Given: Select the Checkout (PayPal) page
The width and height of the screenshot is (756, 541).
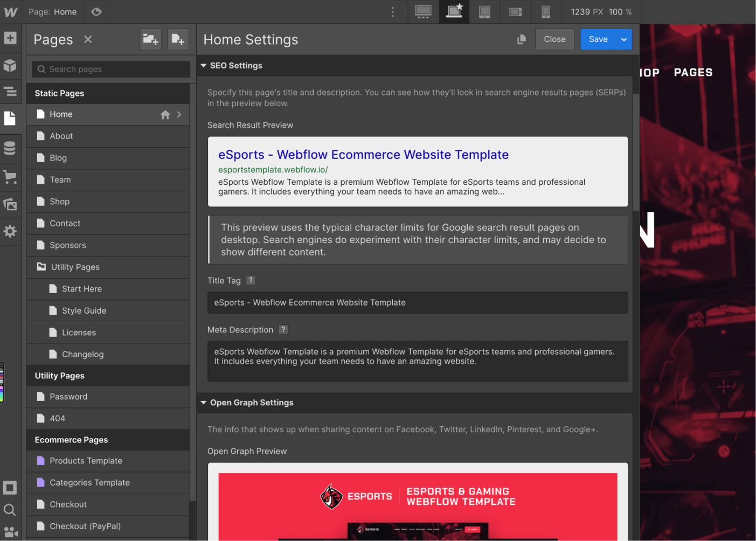Looking at the screenshot, I should pyautogui.click(x=108, y=526).
